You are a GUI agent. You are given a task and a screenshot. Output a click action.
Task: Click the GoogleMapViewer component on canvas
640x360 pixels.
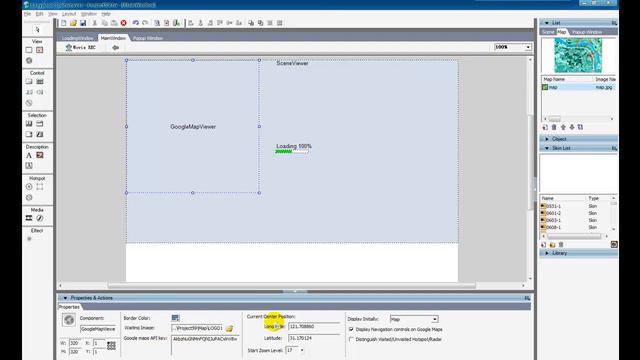pos(193,127)
